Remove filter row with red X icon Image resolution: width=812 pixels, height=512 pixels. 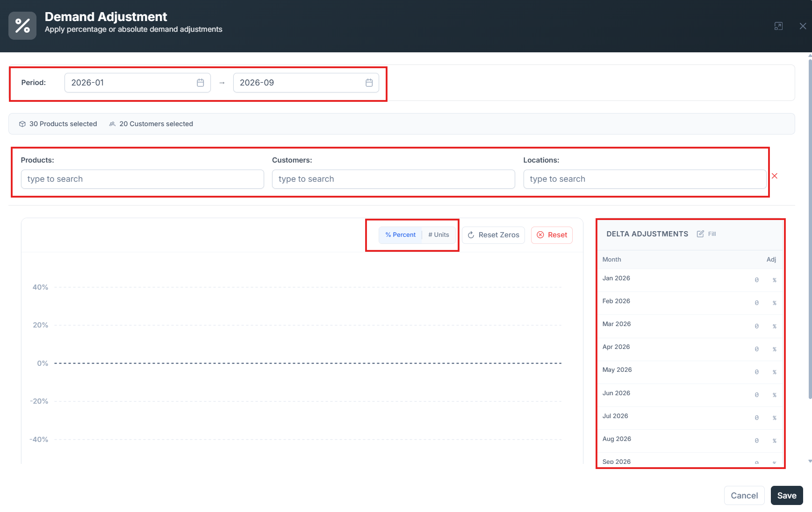[x=775, y=176]
